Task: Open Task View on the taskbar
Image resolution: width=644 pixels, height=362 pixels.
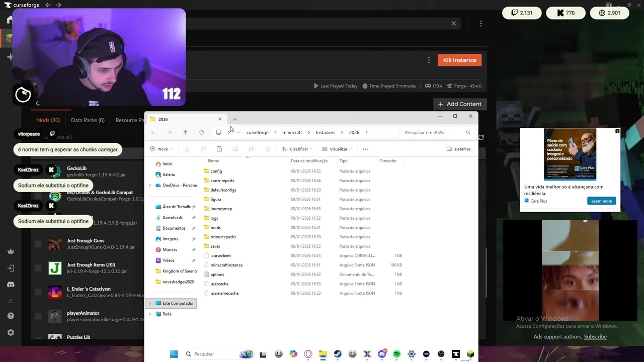Action: 263,354
